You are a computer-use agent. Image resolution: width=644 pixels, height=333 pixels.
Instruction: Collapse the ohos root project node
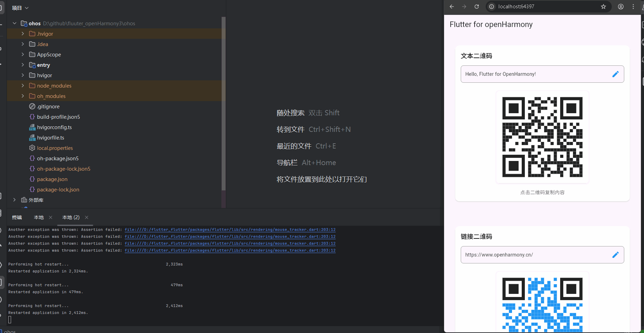tap(15, 23)
